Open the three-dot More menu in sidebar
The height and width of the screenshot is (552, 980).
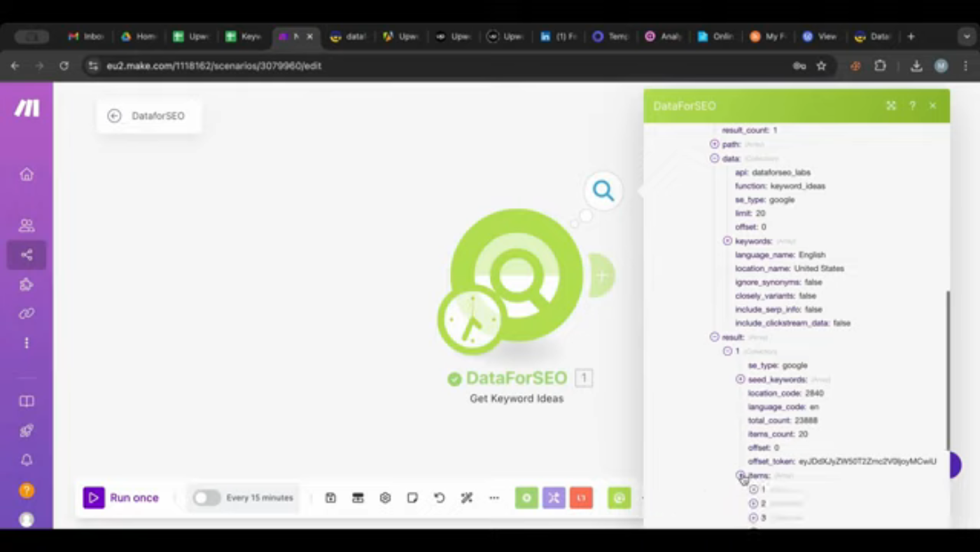point(27,343)
